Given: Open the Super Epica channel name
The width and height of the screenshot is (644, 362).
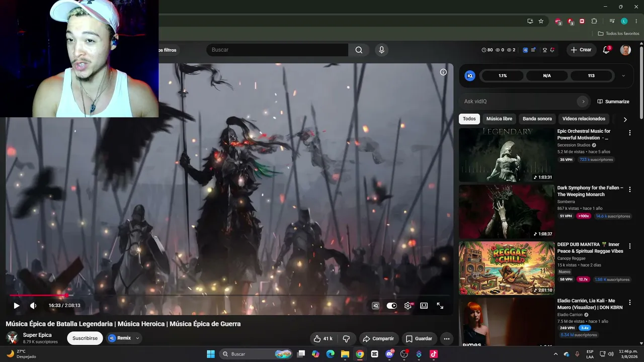Looking at the screenshot, I should [x=37, y=335].
